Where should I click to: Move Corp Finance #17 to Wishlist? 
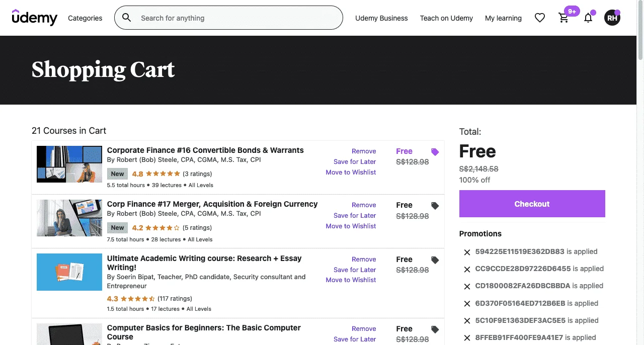click(351, 226)
